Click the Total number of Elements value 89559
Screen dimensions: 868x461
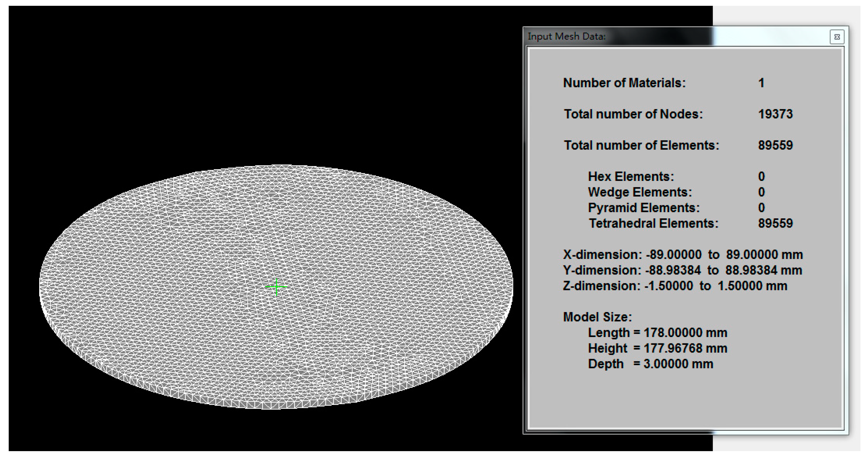(775, 145)
